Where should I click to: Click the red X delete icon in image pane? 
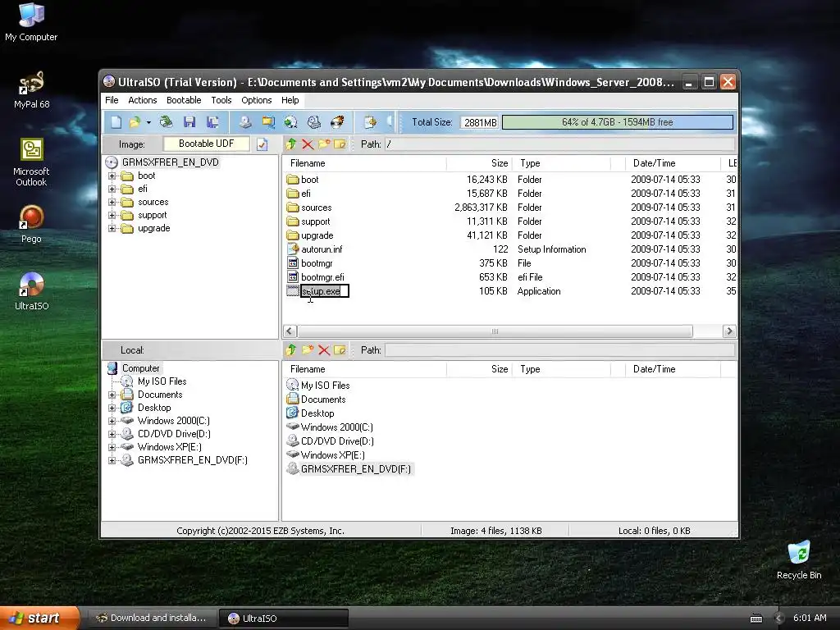pyautogui.click(x=308, y=144)
